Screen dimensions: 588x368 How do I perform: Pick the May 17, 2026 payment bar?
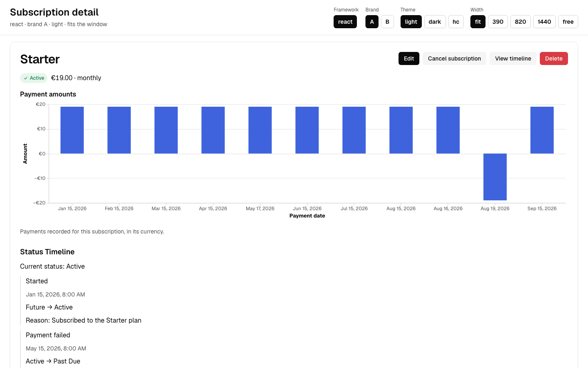coord(260,130)
